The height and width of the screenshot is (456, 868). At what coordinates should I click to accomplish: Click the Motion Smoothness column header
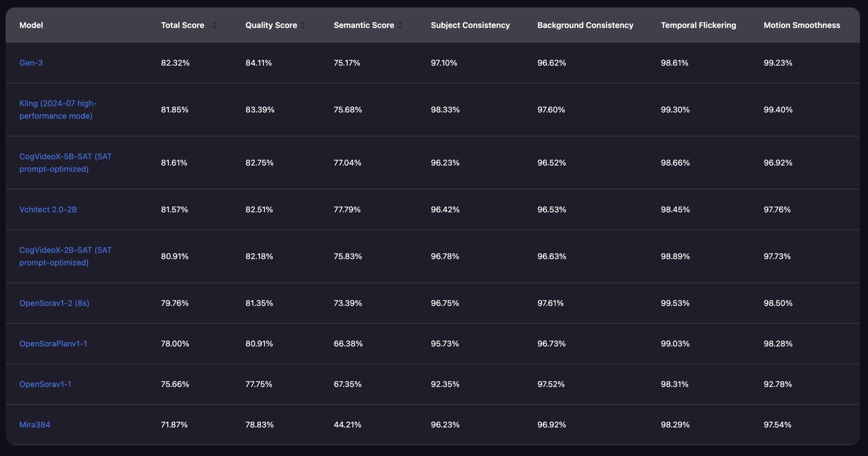click(802, 25)
